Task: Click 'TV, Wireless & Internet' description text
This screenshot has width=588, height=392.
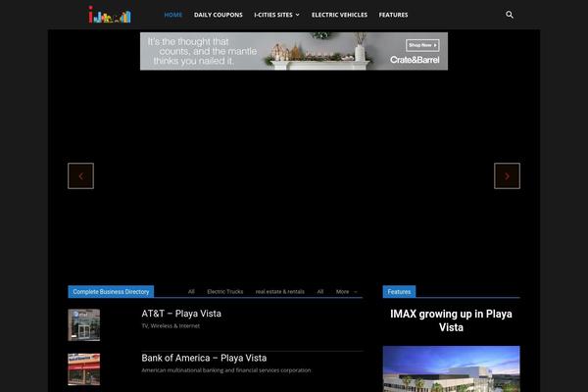Action: pos(171,326)
